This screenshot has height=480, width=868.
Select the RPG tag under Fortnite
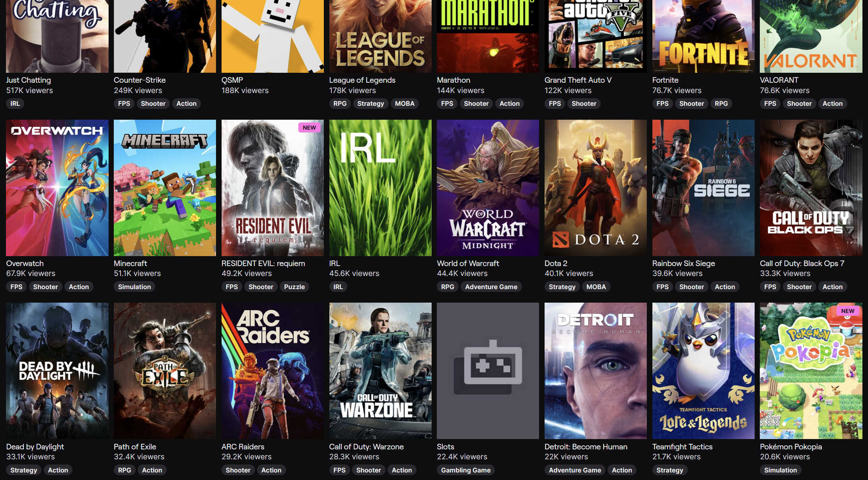721,103
